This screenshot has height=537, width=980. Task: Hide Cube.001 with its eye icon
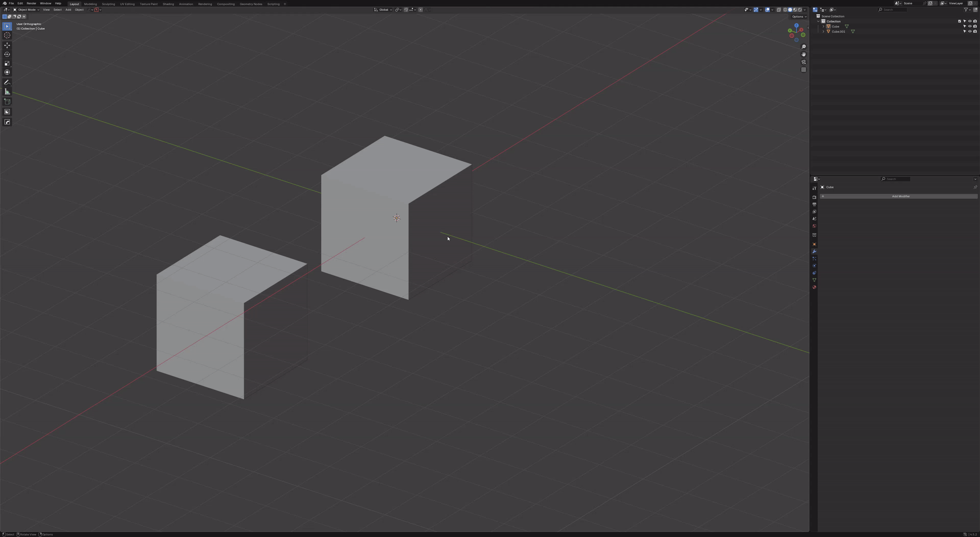click(x=970, y=32)
